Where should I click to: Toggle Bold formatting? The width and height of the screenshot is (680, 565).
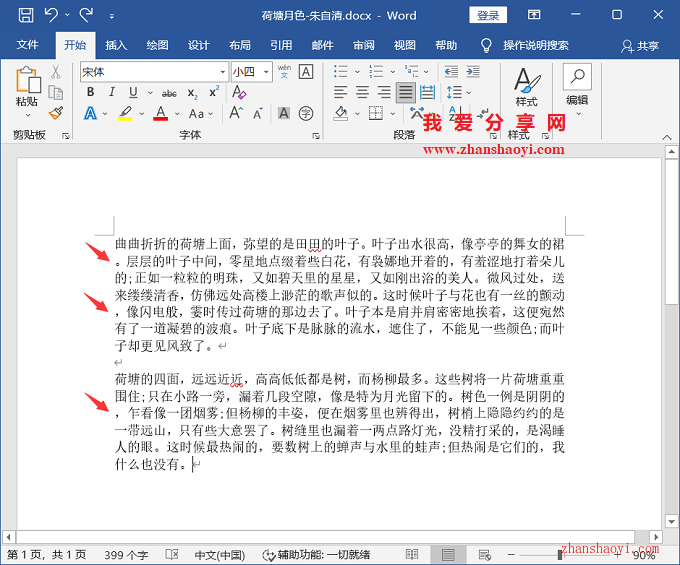point(90,92)
